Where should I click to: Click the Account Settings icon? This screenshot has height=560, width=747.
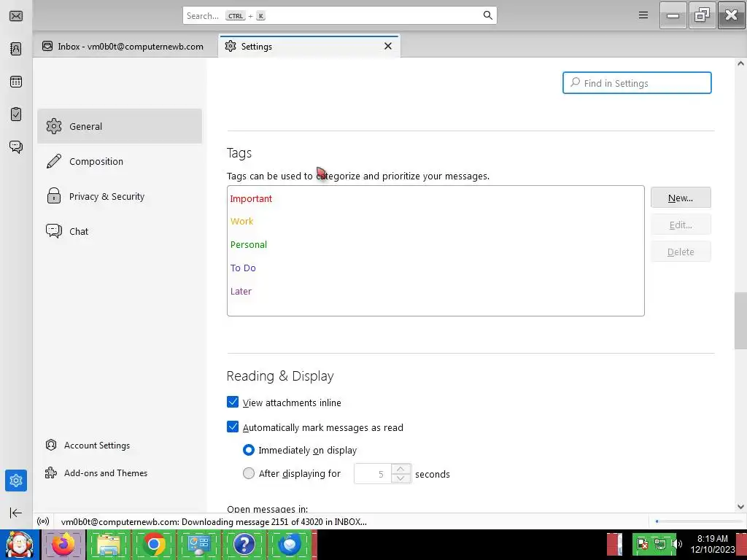click(x=51, y=446)
